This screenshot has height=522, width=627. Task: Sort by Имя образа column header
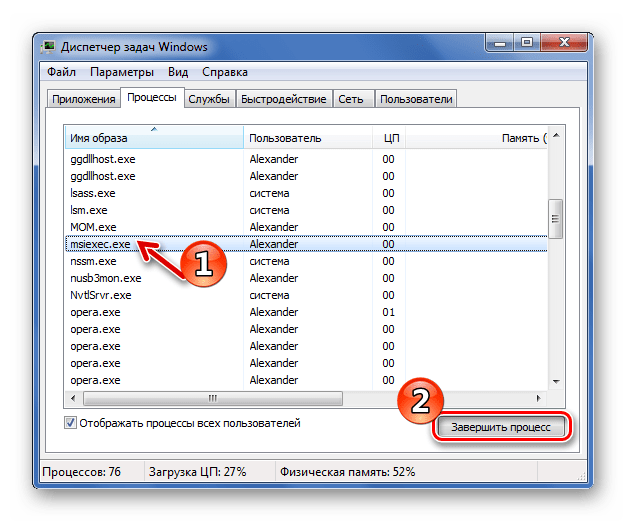pos(154,138)
